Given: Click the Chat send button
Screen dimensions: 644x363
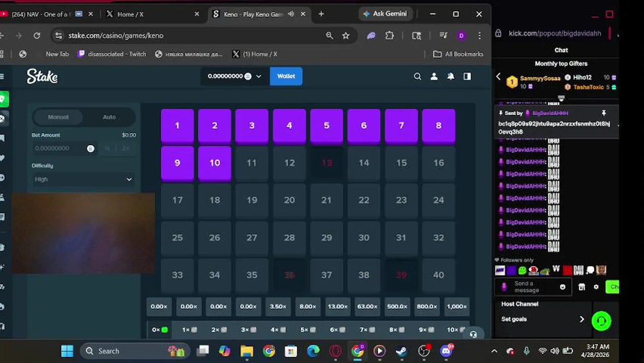Looking at the screenshot, I should (x=612, y=287).
